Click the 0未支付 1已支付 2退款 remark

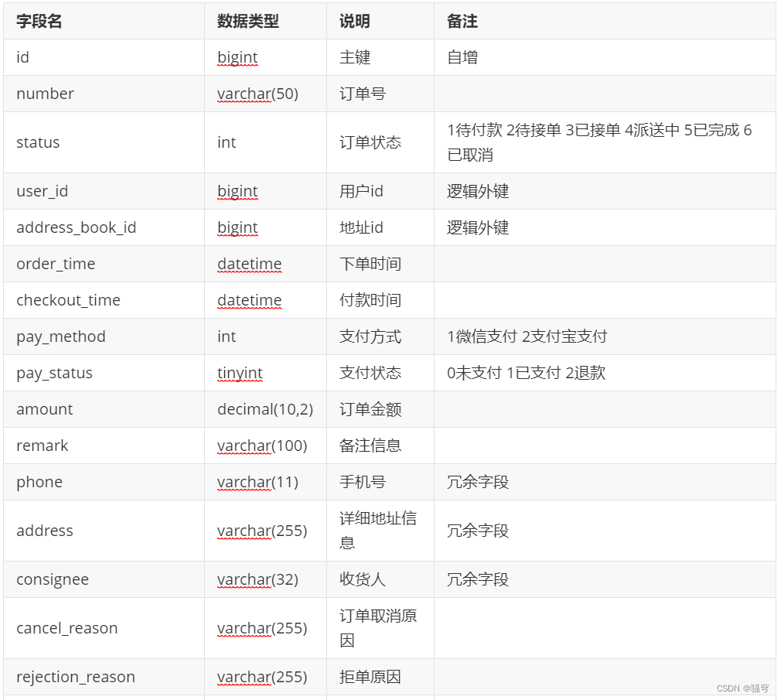[x=526, y=373]
